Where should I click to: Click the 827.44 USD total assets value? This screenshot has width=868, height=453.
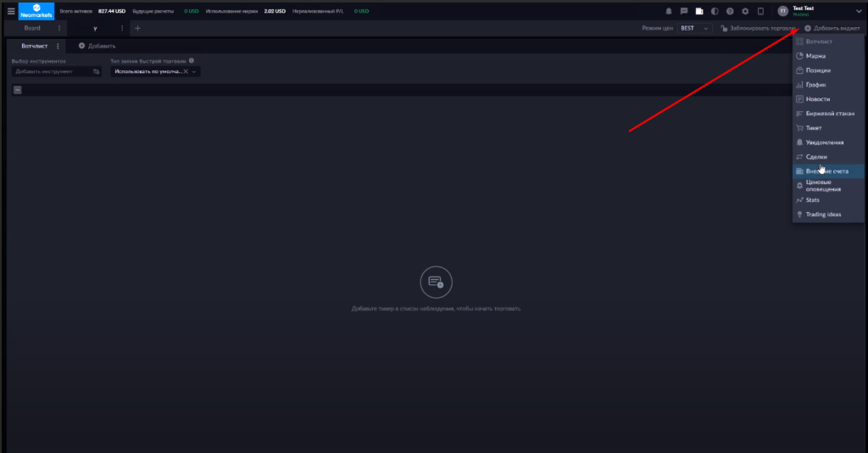[112, 11]
